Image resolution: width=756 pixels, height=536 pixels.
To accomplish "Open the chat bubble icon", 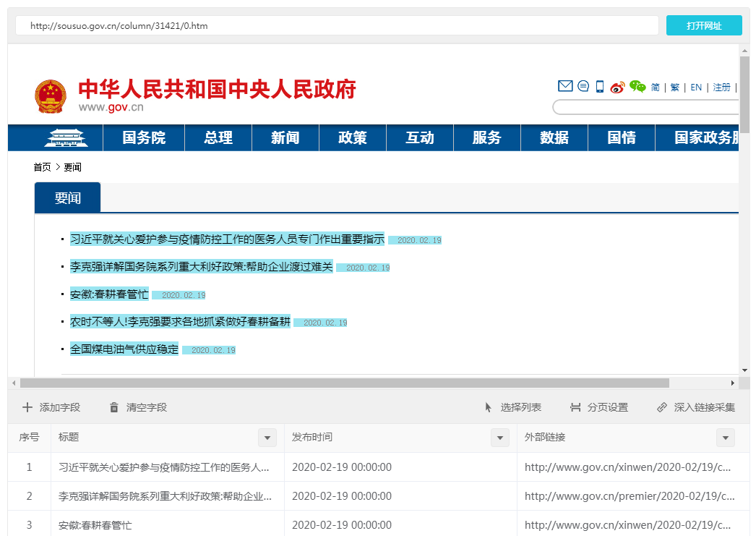I will coord(583,86).
